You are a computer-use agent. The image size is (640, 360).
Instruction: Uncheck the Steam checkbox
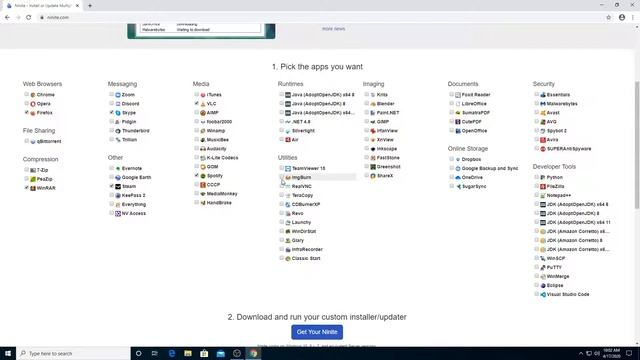pos(111,186)
